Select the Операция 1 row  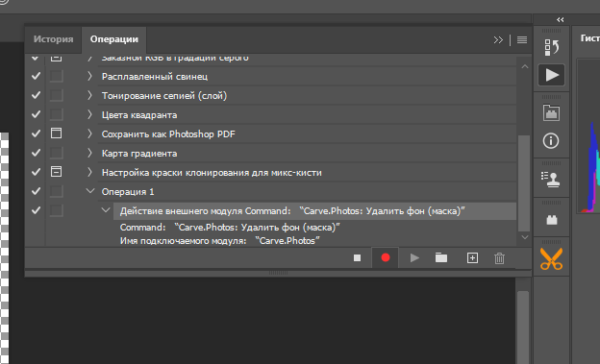coord(307,191)
